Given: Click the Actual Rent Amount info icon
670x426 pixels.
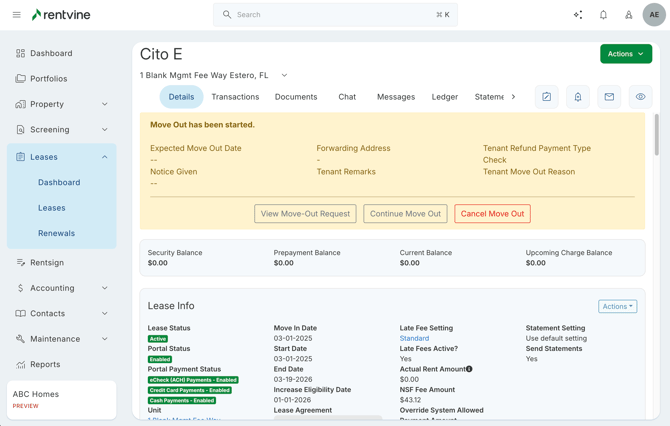Looking at the screenshot, I should tap(469, 369).
